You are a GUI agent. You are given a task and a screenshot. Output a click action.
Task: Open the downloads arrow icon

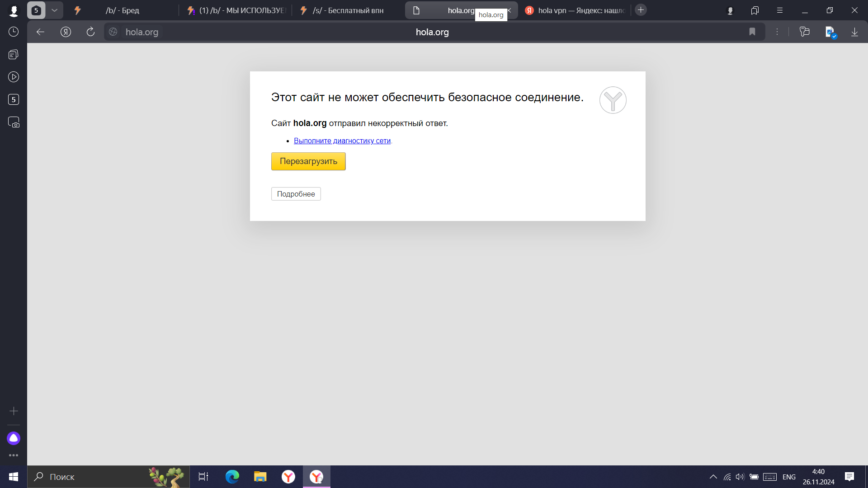[854, 32]
